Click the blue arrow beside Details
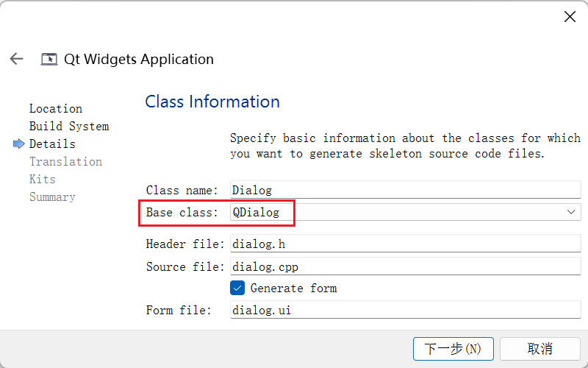Viewport: 588px width, 368px height. pyautogui.click(x=19, y=144)
